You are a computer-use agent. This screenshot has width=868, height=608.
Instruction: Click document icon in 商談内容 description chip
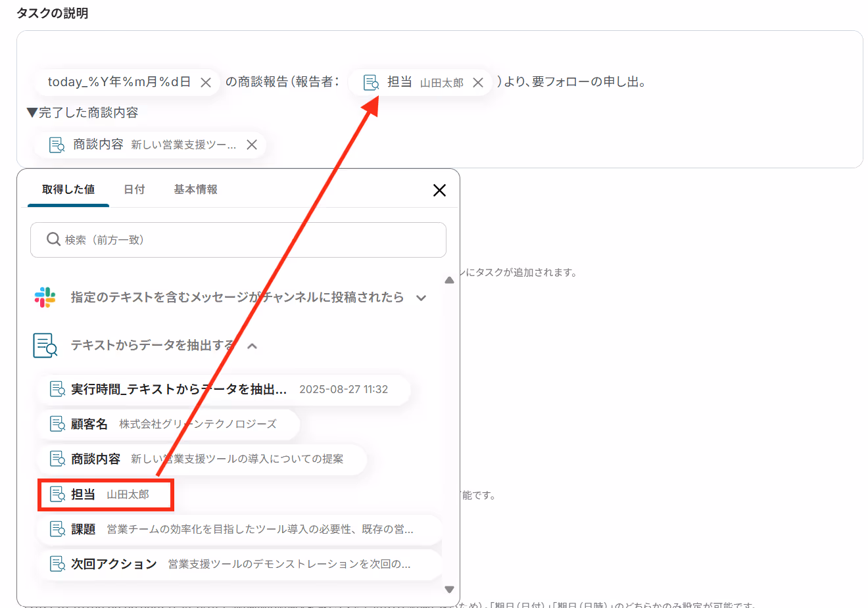coord(57,145)
